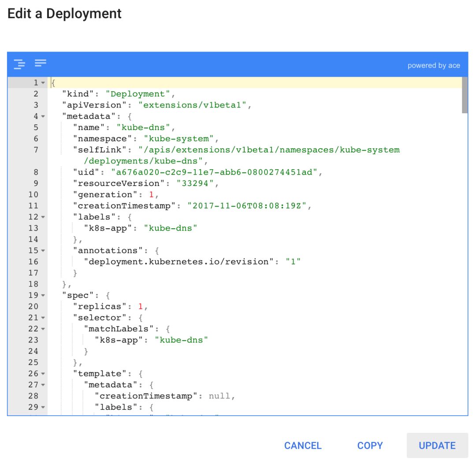This screenshot has width=476, height=465.
Task: Click the "Edit a Deployment" heading
Action: coord(64,14)
